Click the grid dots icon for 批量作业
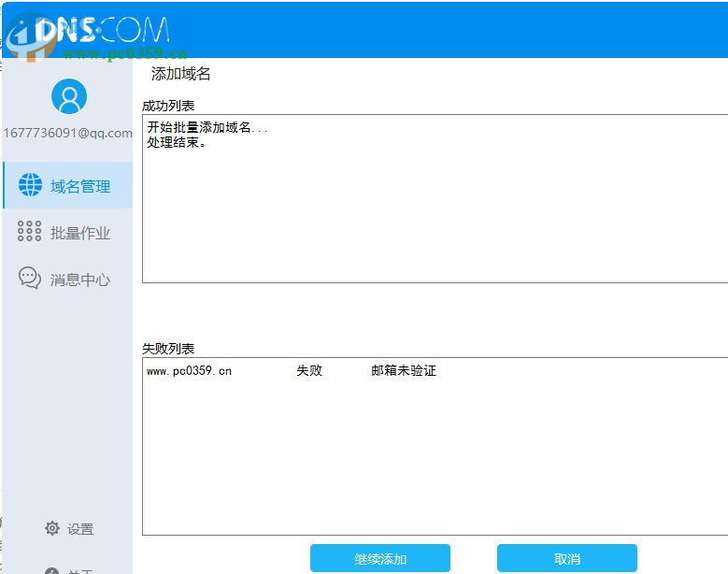This screenshot has width=728, height=574. click(x=29, y=231)
